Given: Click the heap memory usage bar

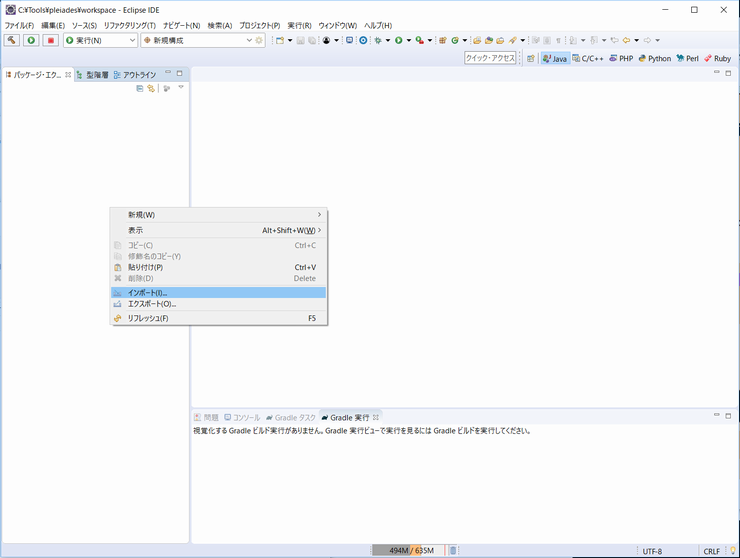Looking at the screenshot, I should pyautogui.click(x=408, y=550).
